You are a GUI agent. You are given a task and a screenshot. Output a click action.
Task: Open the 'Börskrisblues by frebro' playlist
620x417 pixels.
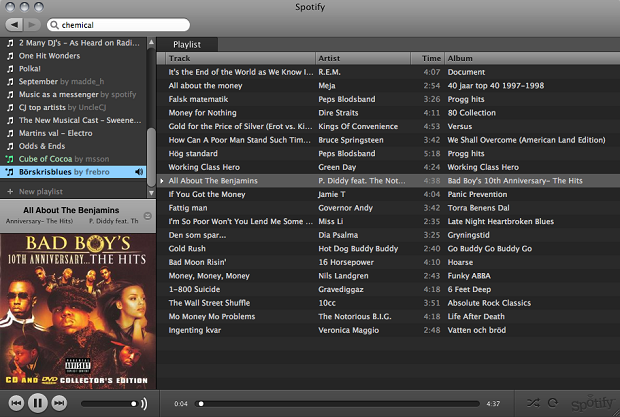pyautogui.click(x=73, y=172)
